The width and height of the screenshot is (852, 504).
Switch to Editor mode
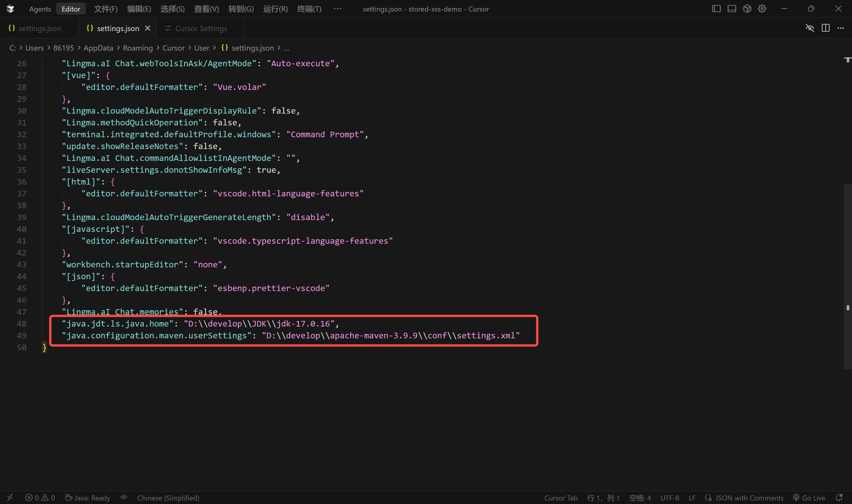[71, 9]
